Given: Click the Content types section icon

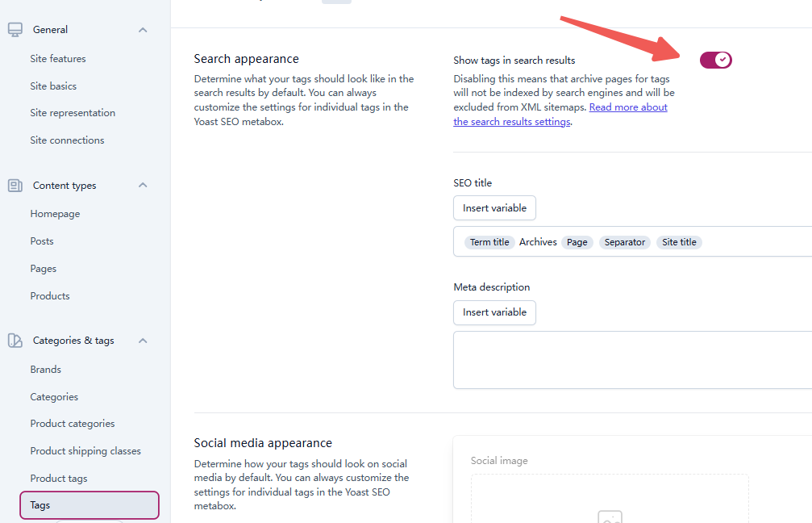Looking at the screenshot, I should tap(15, 185).
